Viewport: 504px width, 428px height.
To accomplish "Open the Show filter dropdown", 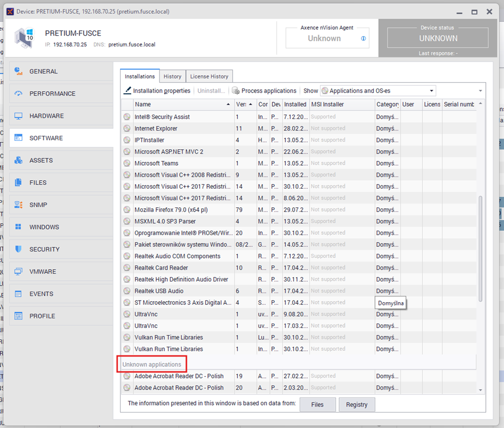I will pyautogui.click(x=378, y=91).
